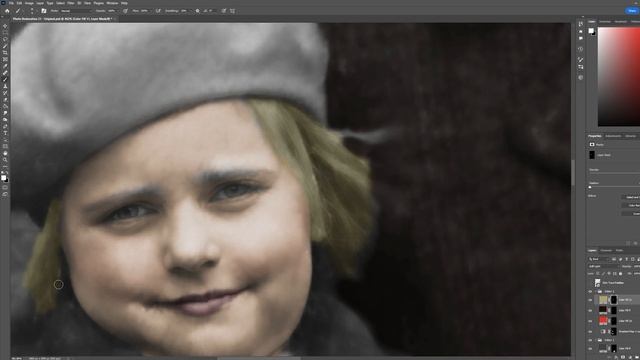Select the Eraser tool

5,99
